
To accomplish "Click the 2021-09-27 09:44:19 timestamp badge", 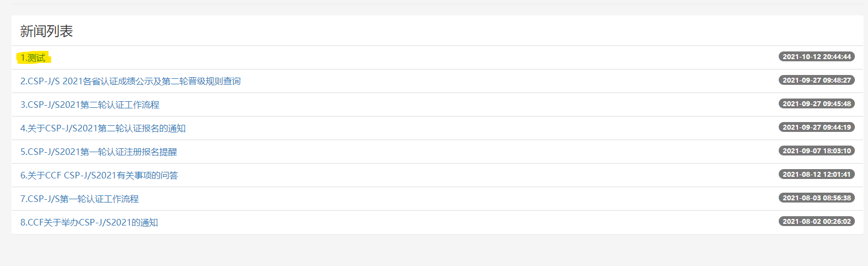I will pos(817,128).
